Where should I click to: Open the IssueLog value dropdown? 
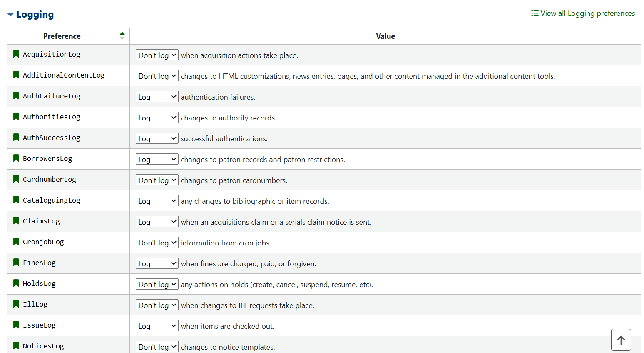(x=157, y=326)
